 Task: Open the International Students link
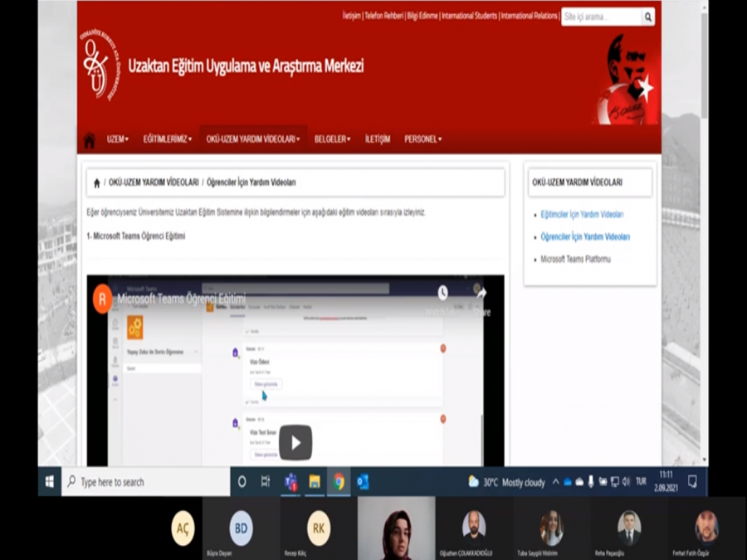pyautogui.click(x=469, y=17)
